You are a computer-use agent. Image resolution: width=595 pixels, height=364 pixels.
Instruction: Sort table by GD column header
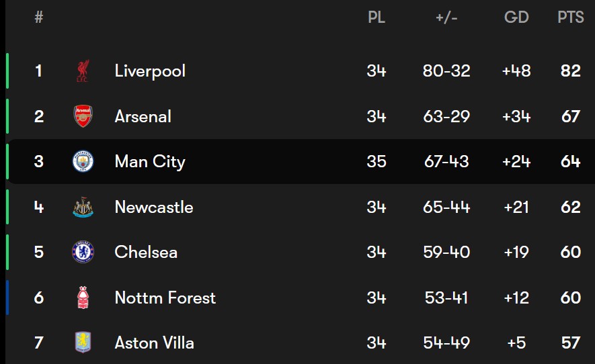point(516,17)
